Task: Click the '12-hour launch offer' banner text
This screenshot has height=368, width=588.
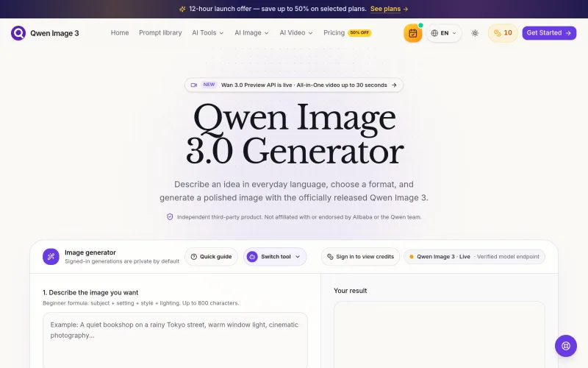Action: pos(278,9)
